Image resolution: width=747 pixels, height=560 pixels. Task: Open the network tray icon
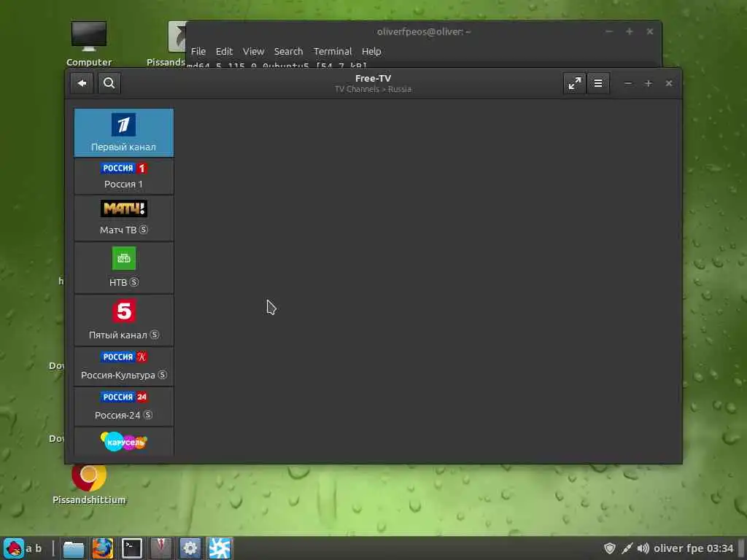click(x=627, y=548)
